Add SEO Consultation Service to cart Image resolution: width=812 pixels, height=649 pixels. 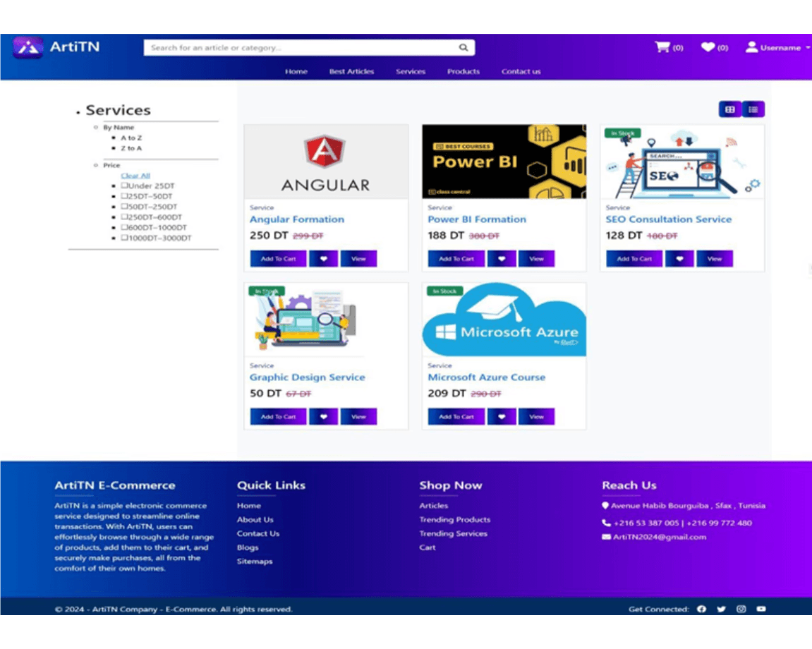[634, 258]
